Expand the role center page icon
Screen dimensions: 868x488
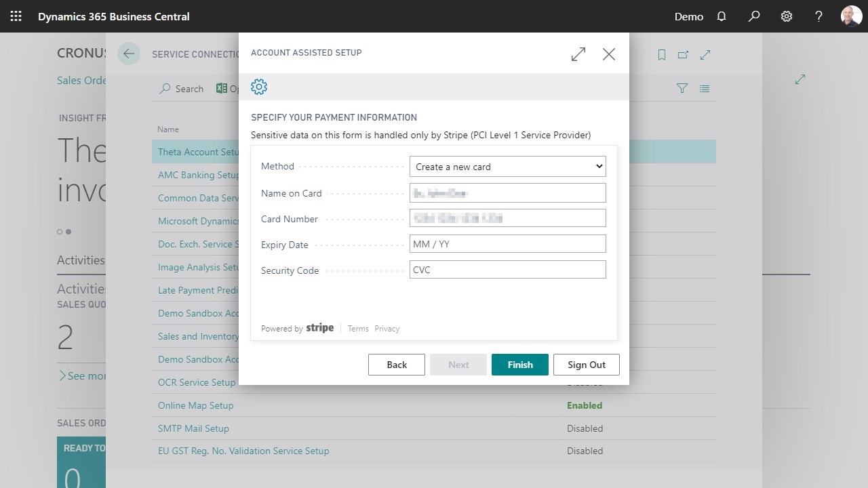click(x=800, y=79)
